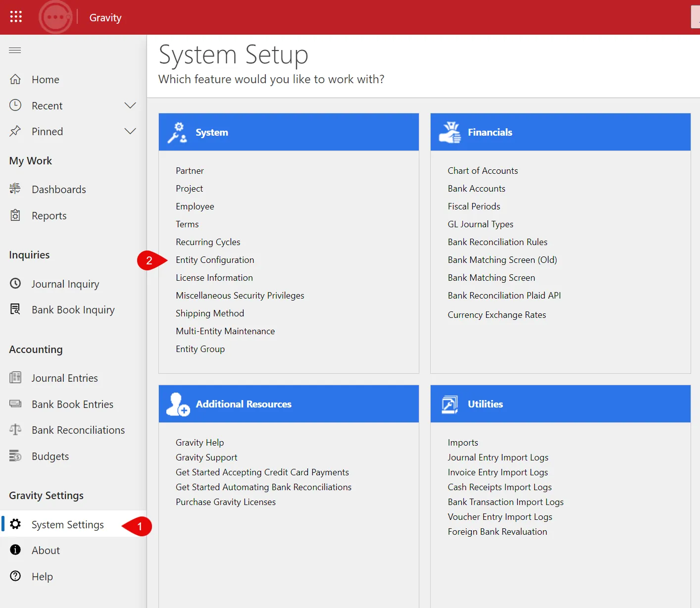This screenshot has width=700, height=608.
Task: Click the Budgets icon
Action: click(15, 456)
